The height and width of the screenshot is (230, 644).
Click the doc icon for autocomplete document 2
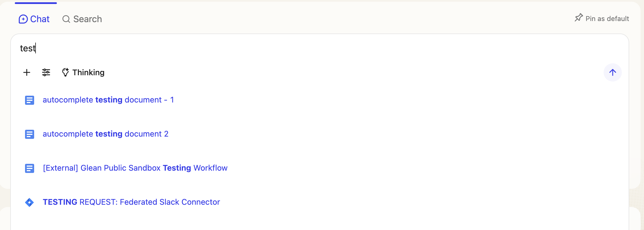(x=30, y=134)
